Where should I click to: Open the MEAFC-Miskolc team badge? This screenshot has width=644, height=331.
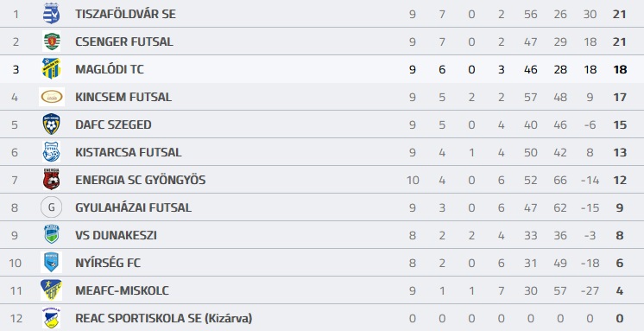coord(51,290)
